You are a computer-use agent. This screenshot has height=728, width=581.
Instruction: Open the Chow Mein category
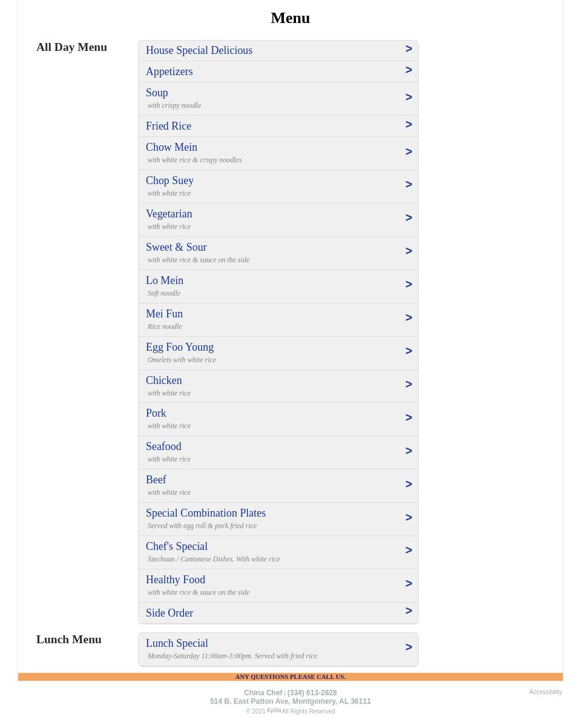171,147
